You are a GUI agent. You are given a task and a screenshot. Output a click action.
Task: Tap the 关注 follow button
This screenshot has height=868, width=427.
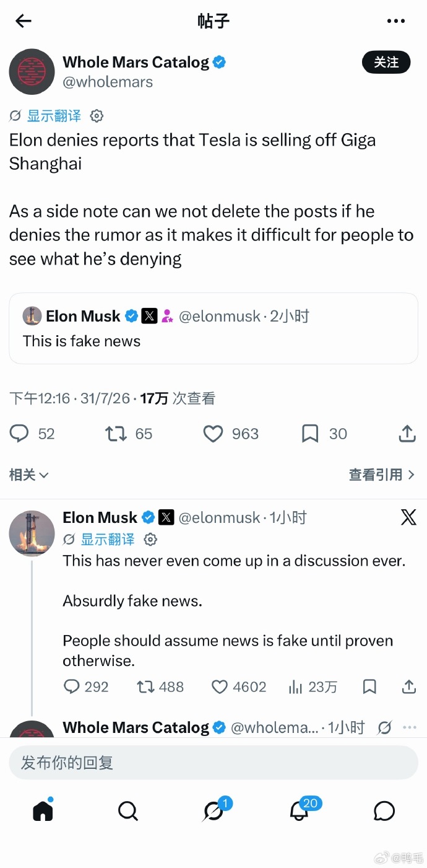pyautogui.click(x=386, y=62)
